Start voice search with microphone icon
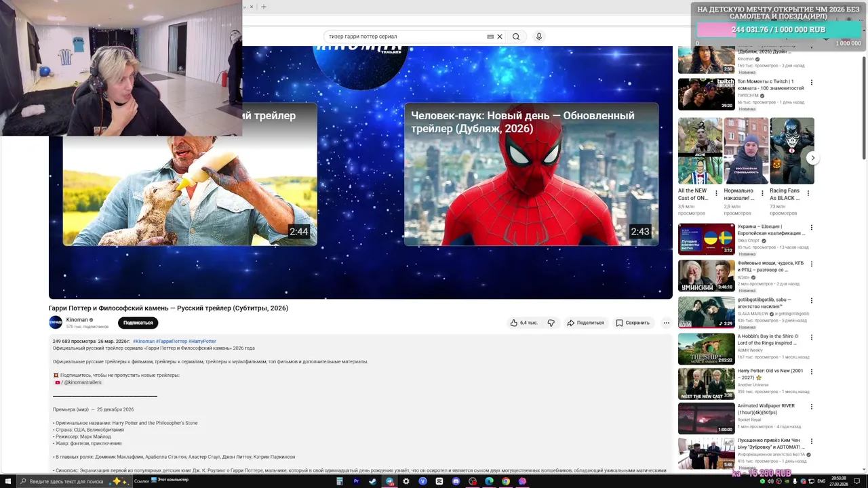 [x=539, y=37]
